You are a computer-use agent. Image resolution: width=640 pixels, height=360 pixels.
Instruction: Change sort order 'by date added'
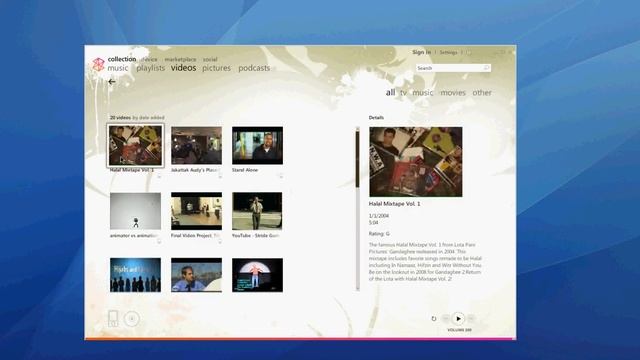coord(148,118)
